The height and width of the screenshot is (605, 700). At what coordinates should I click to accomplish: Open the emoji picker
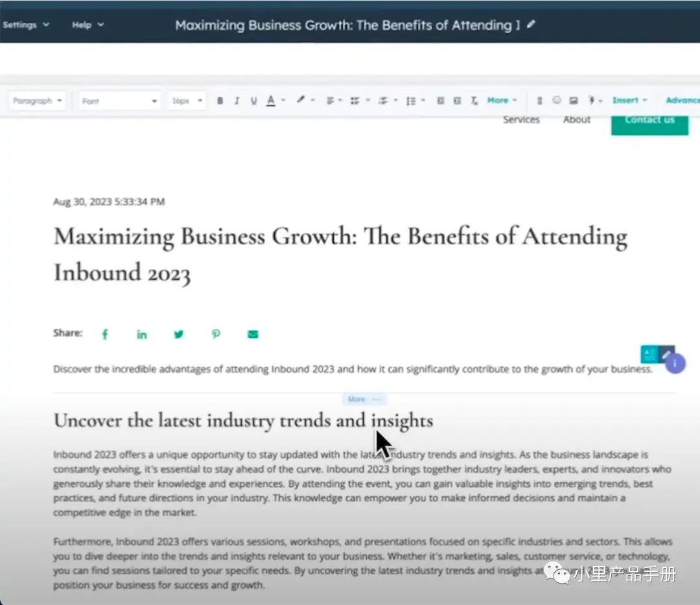556,101
